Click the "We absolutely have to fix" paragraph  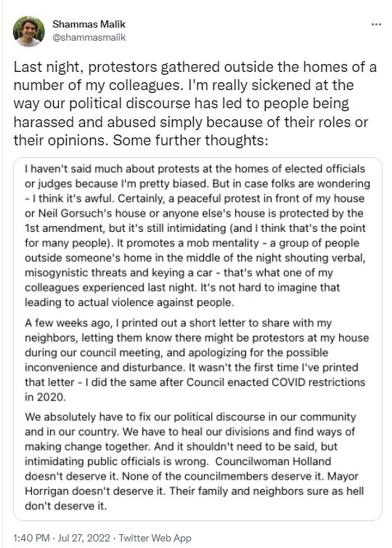tap(195, 461)
